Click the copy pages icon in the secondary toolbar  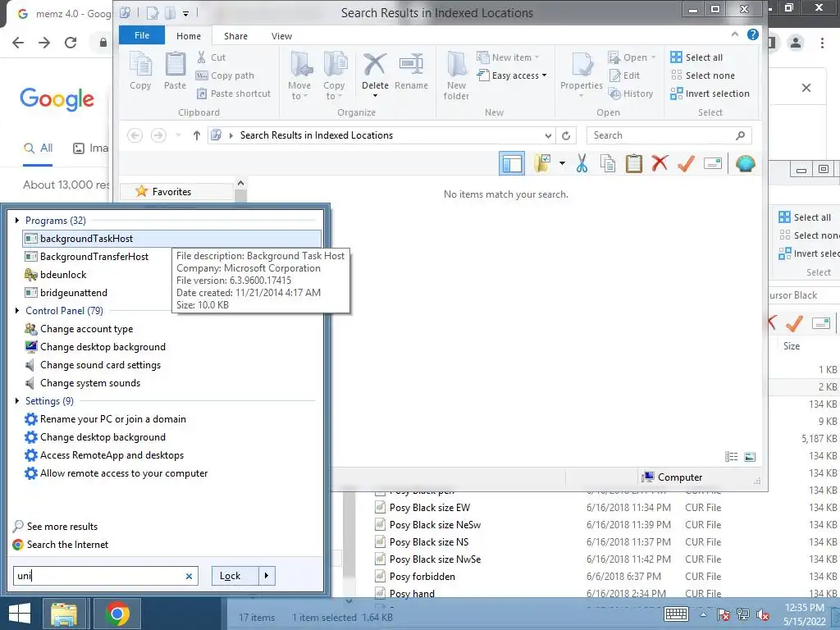[x=608, y=163]
